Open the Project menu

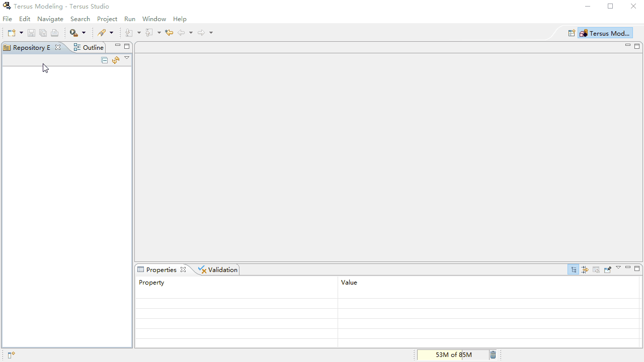[x=107, y=19]
